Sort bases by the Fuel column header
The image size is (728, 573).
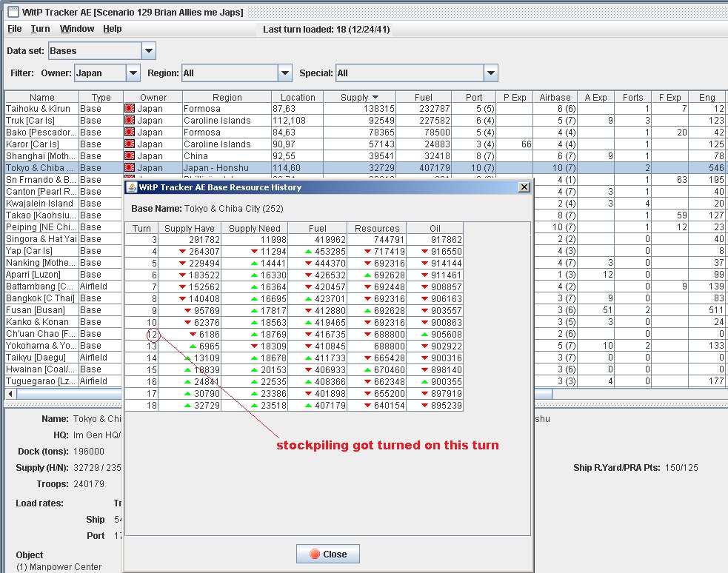pos(424,98)
